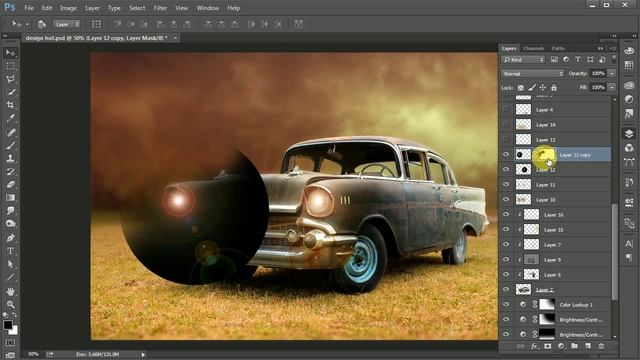Hide Layer 11 with eye icon
This screenshot has height=360, width=640.
506,184
